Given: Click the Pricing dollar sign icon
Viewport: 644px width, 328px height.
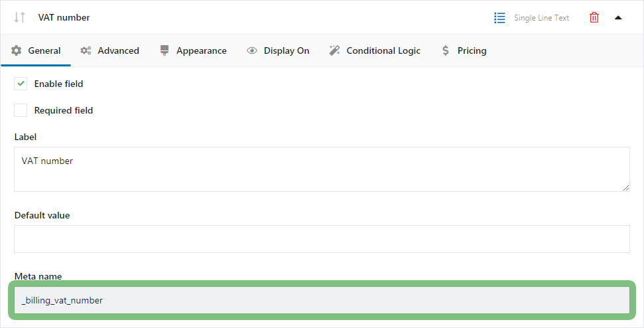Looking at the screenshot, I should pyautogui.click(x=446, y=50).
